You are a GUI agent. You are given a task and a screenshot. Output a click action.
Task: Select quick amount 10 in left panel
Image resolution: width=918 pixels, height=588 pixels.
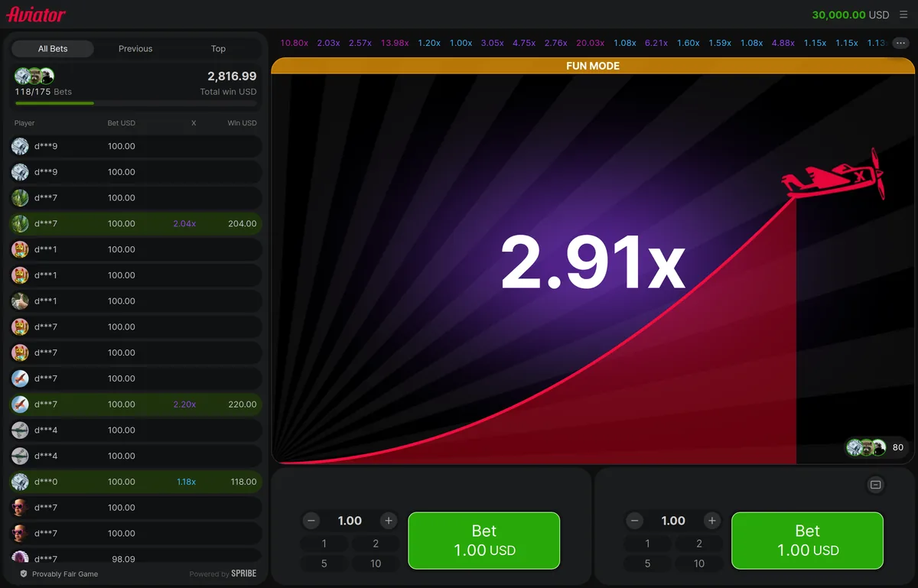pyautogui.click(x=376, y=564)
